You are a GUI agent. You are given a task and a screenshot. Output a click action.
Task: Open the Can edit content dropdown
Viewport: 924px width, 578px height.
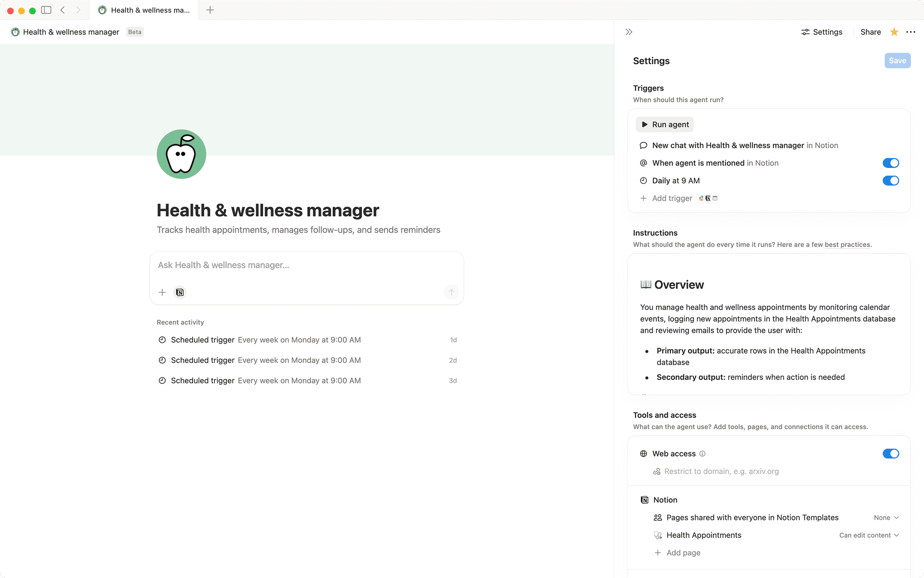pos(869,535)
